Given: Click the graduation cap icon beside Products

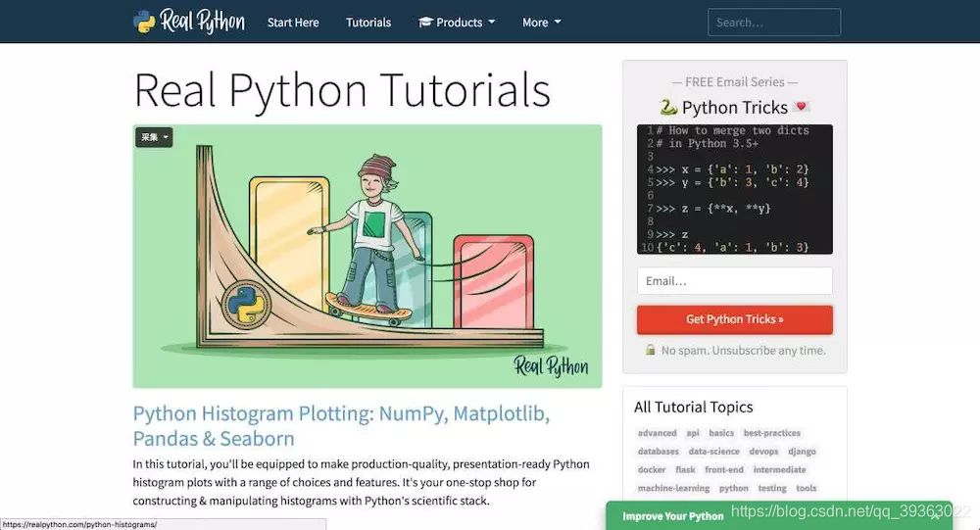Looking at the screenshot, I should tap(425, 22).
